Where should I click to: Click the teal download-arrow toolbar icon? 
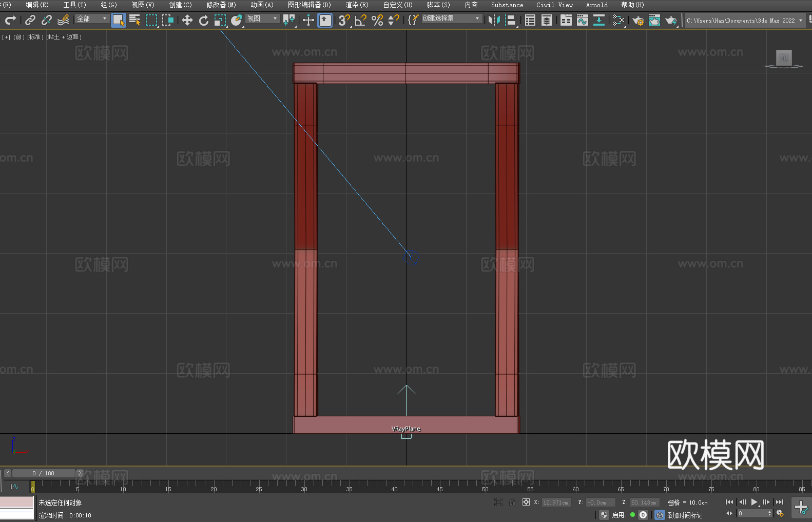599,20
